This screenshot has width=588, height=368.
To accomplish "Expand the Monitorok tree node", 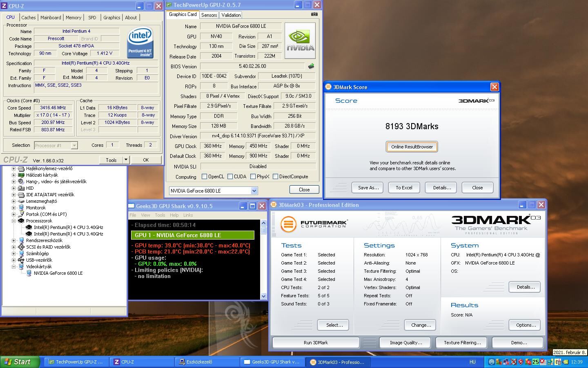I will (x=13, y=208).
